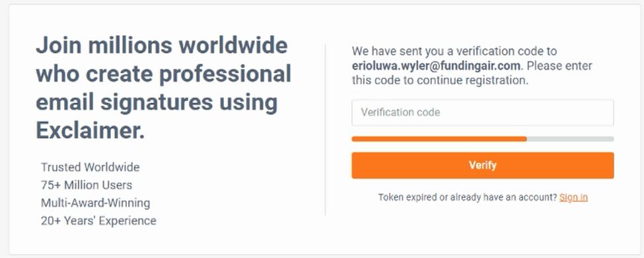Click the 'Join millions worldwide' heading line
Screen dimensions: 644x258
(x=161, y=45)
